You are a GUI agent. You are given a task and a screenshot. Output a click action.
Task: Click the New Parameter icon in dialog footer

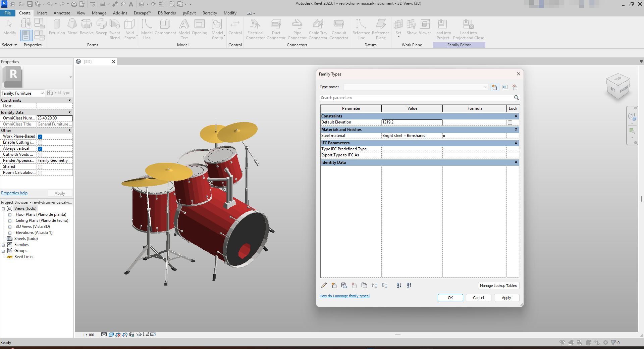pyautogui.click(x=334, y=285)
